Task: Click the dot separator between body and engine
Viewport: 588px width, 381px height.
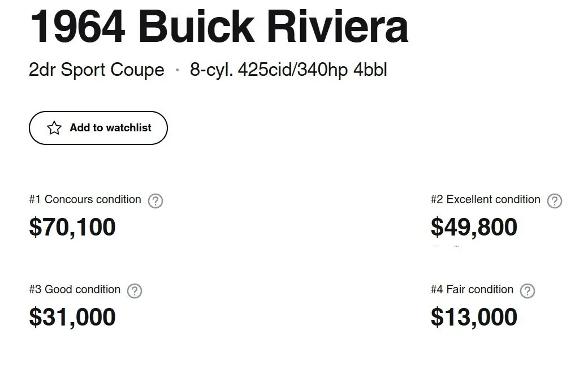Action: (x=178, y=70)
